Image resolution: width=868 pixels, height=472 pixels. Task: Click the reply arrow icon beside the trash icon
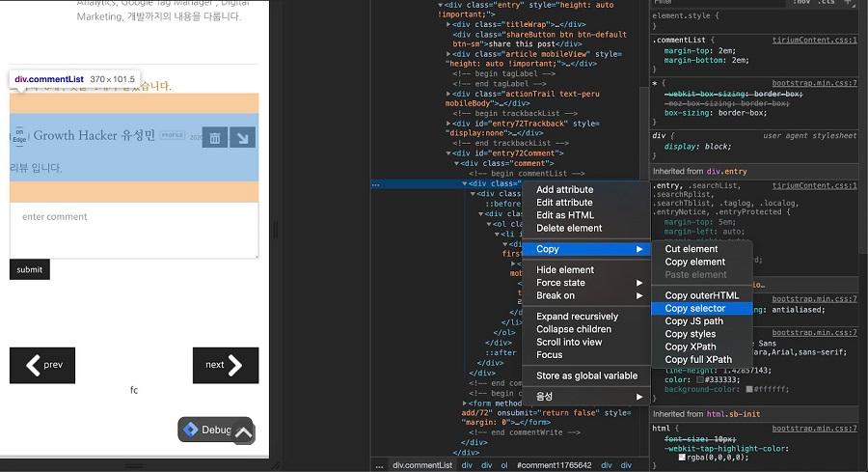click(x=242, y=137)
